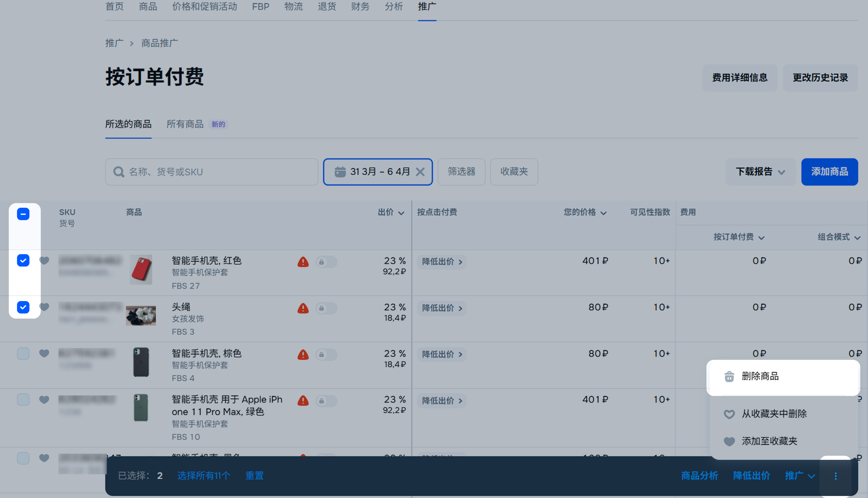The image size is (868, 498).
Task: Click outline heart icon 从收藏夹中删除
Action: [729, 414]
